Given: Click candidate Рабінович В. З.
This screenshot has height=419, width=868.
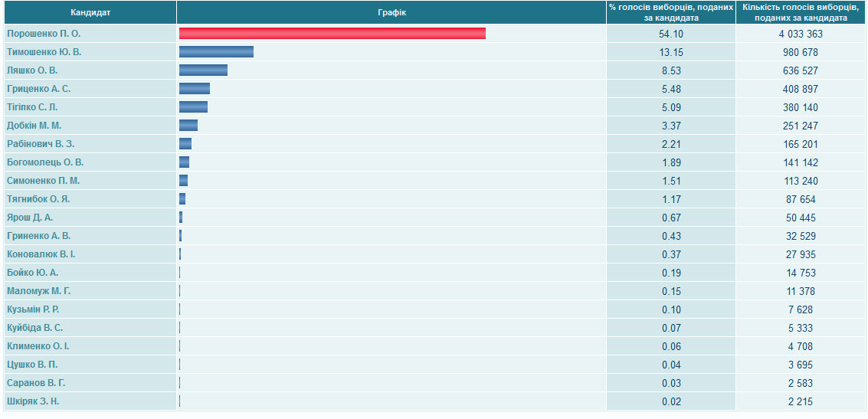Looking at the screenshot, I should pos(41,144).
